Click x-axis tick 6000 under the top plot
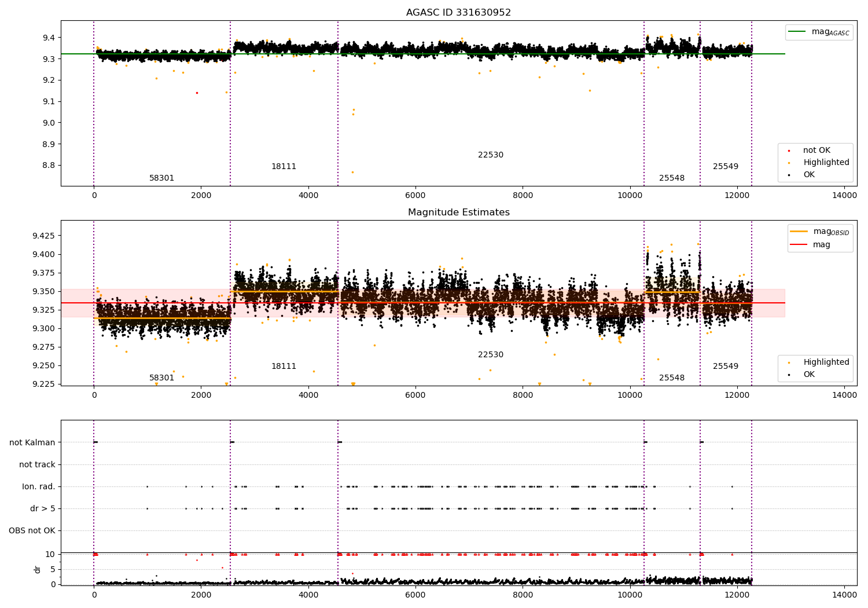Screen dimensions: 868x608 pos(415,196)
